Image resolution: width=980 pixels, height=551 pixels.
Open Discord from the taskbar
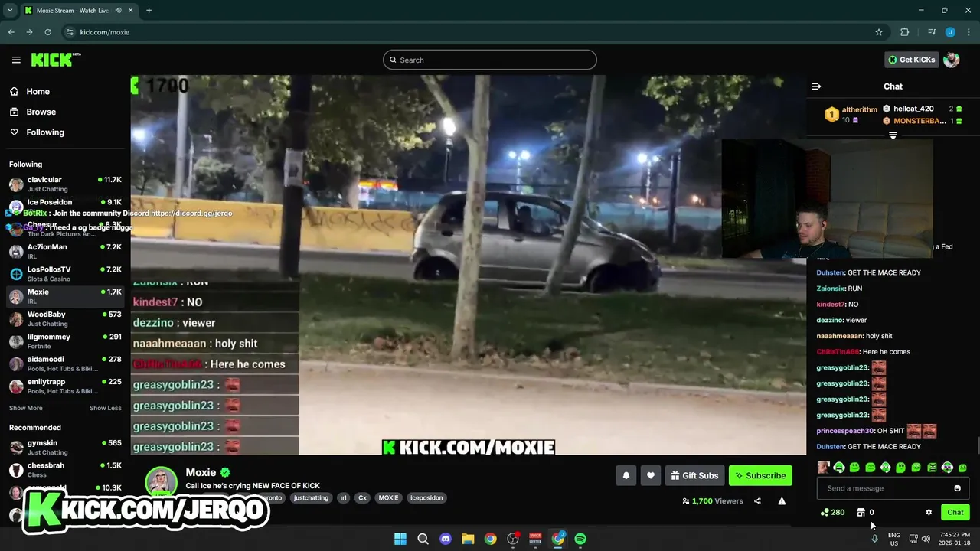[x=446, y=539]
